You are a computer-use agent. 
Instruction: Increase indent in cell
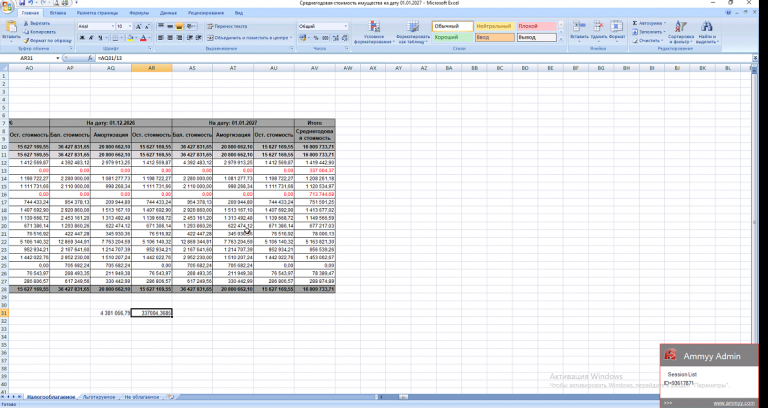click(x=198, y=38)
